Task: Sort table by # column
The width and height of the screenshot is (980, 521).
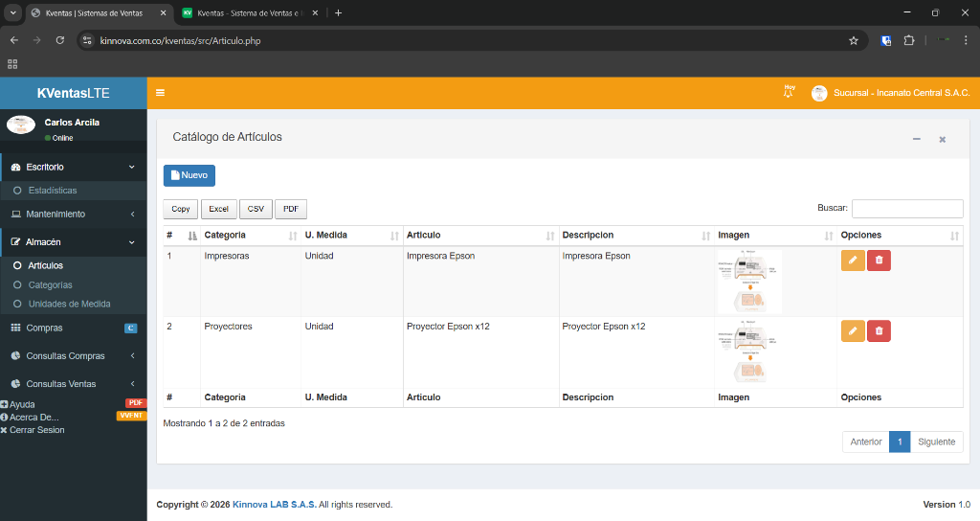Action: click(182, 236)
